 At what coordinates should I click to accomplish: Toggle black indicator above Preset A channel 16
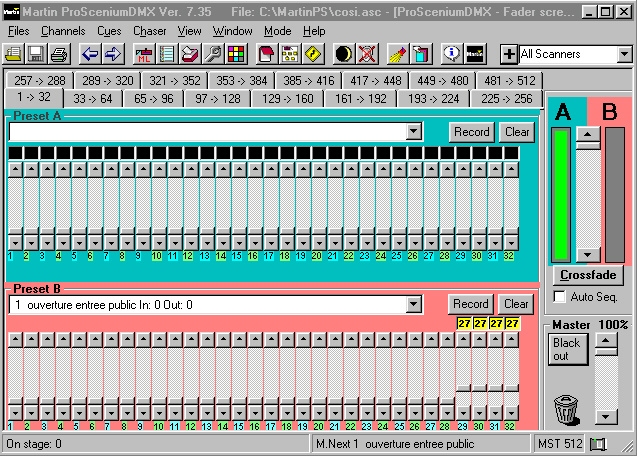(255, 153)
